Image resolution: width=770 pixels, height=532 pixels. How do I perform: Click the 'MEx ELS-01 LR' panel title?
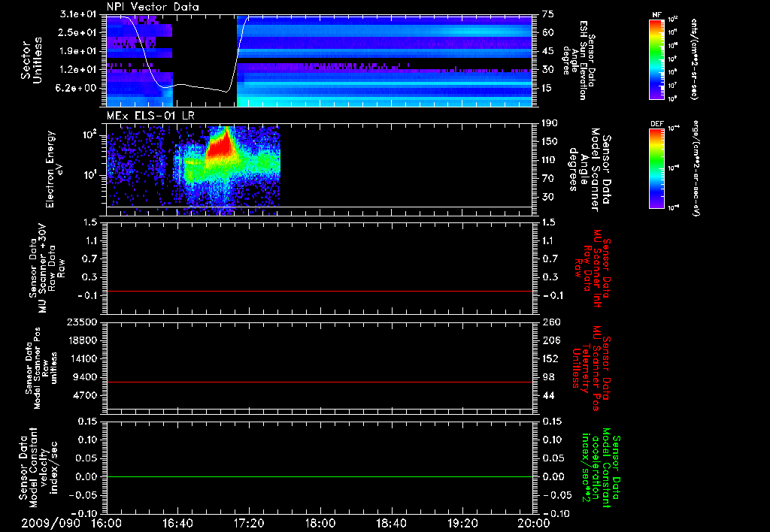[150, 116]
